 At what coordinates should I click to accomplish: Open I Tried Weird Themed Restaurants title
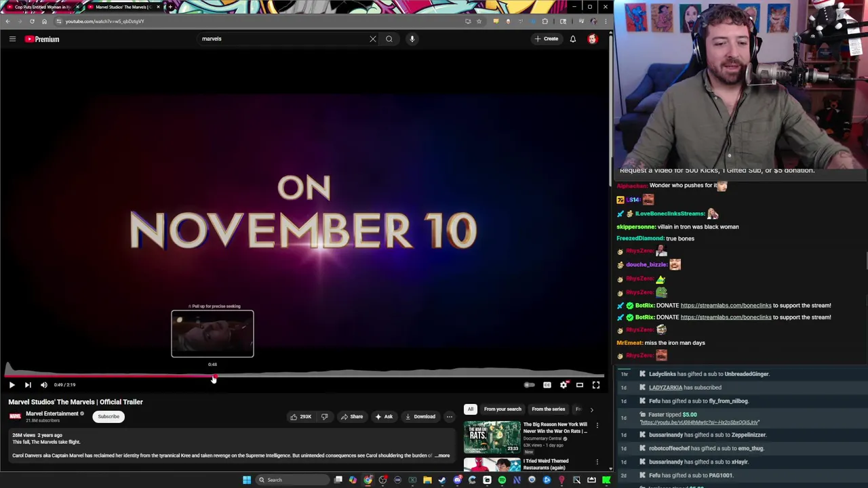coord(545,464)
